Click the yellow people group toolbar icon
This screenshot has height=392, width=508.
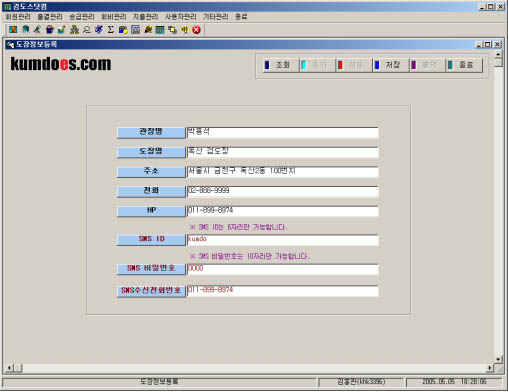coord(74,30)
